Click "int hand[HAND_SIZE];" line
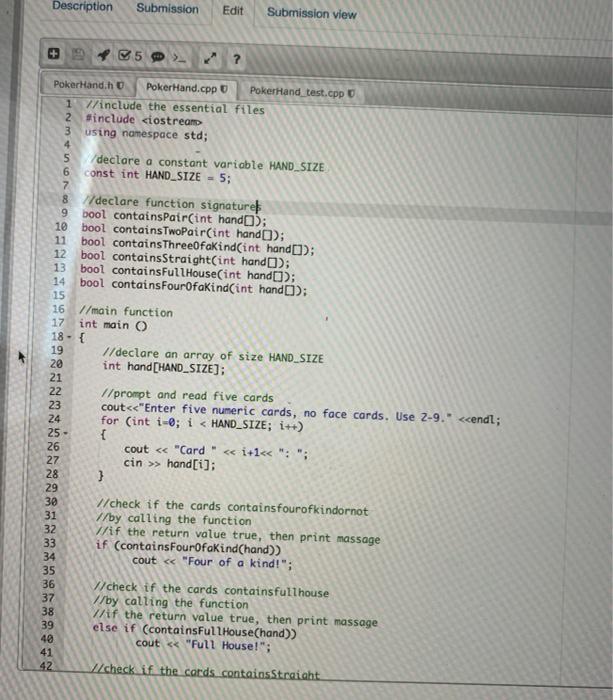Image resolution: width=613 pixels, height=700 pixels. coord(163,367)
